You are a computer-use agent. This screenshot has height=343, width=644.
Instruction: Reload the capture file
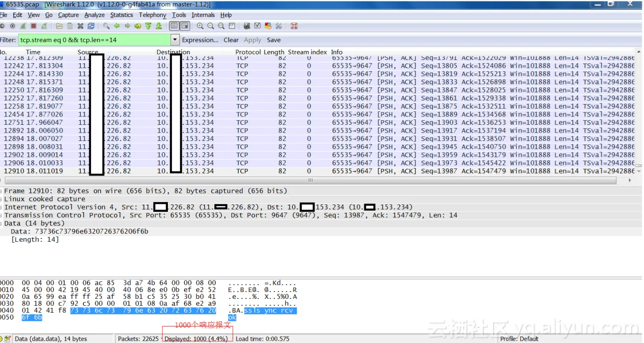[91, 26]
